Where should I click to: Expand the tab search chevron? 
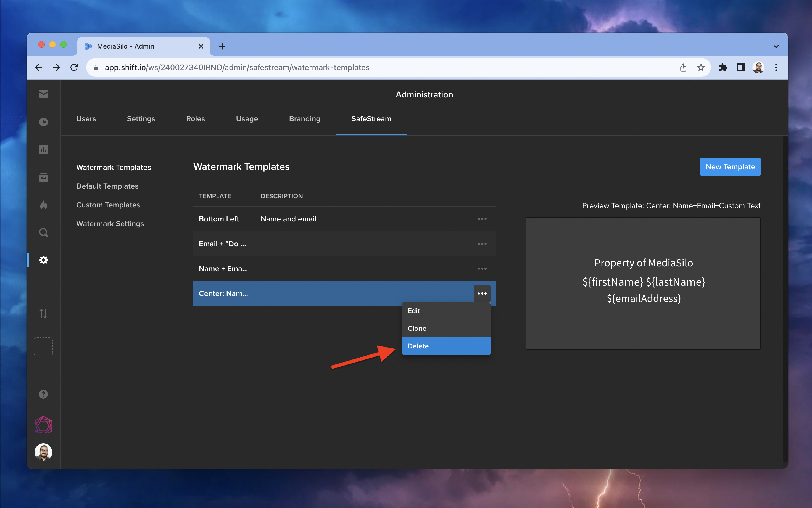(x=776, y=46)
